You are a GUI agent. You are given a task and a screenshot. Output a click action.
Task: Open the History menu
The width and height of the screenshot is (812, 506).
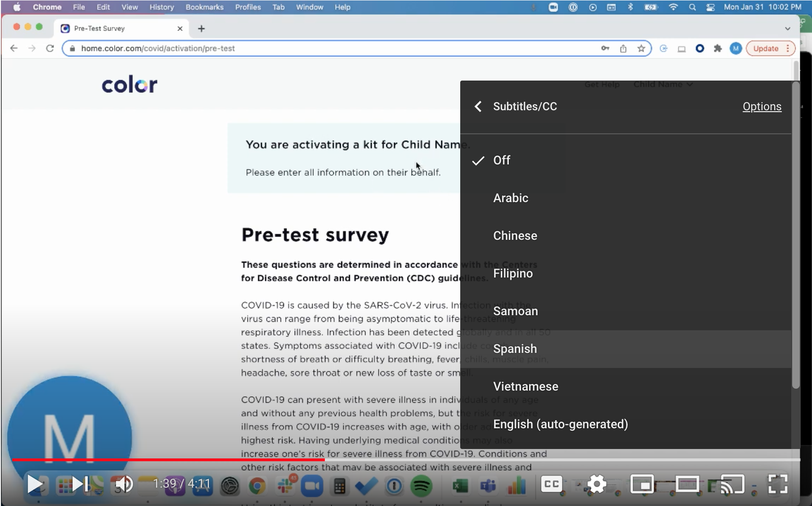click(162, 7)
